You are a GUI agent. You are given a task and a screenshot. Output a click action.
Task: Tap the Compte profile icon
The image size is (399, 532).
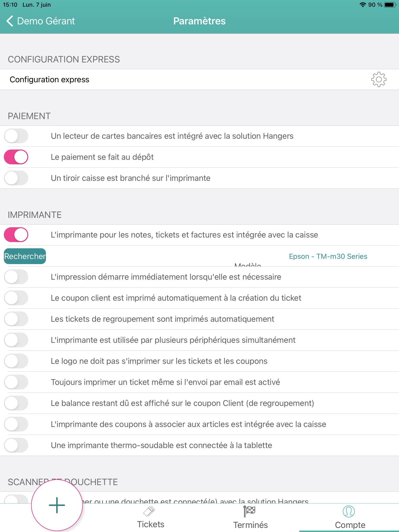[349, 511]
